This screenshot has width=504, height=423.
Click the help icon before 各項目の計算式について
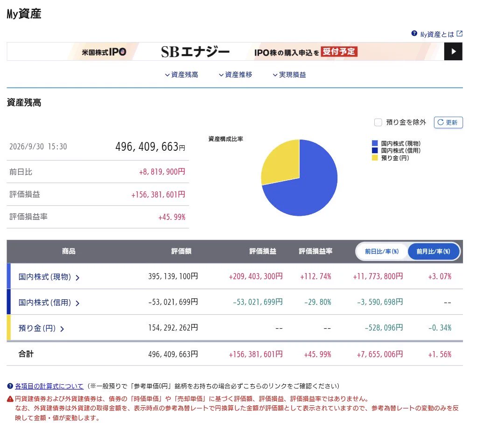pyautogui.click(x=10, y=386)
